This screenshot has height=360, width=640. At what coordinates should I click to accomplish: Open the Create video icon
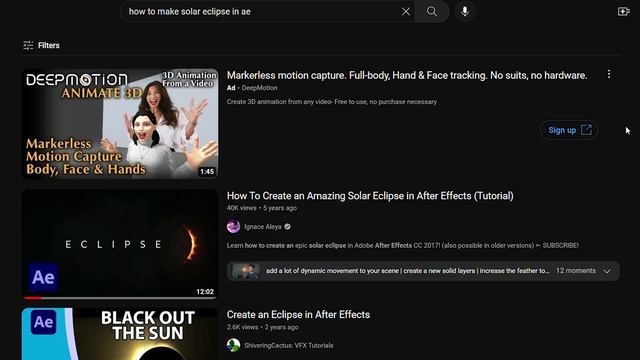pos(623,11)
